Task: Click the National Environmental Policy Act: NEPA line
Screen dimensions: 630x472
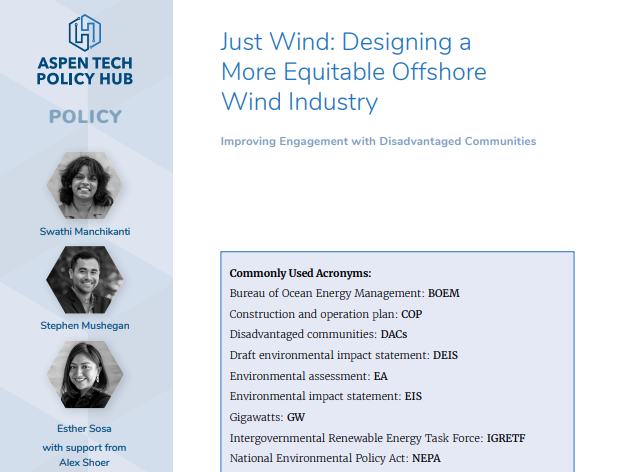Action: tap(335, 458)
